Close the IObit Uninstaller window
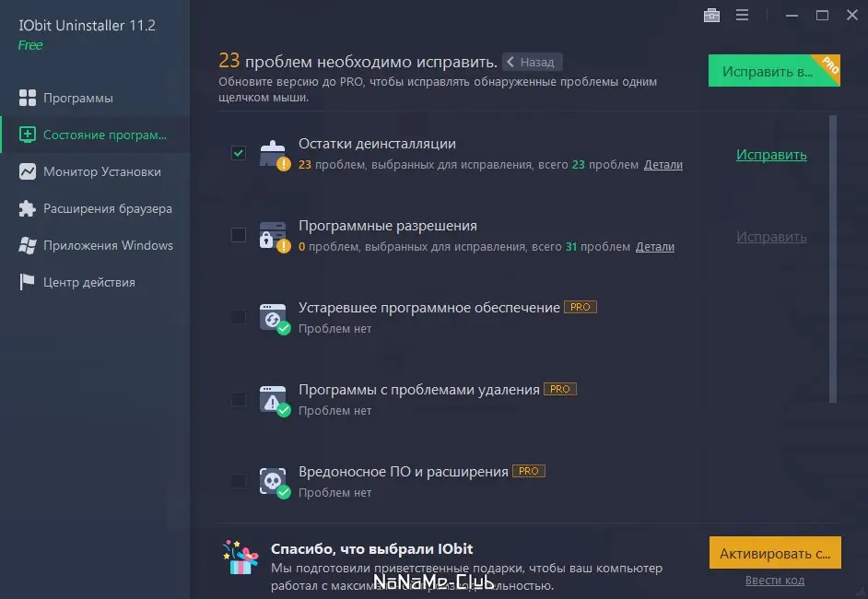This screenshot has width=868, height=599. [x=852, y=15]
